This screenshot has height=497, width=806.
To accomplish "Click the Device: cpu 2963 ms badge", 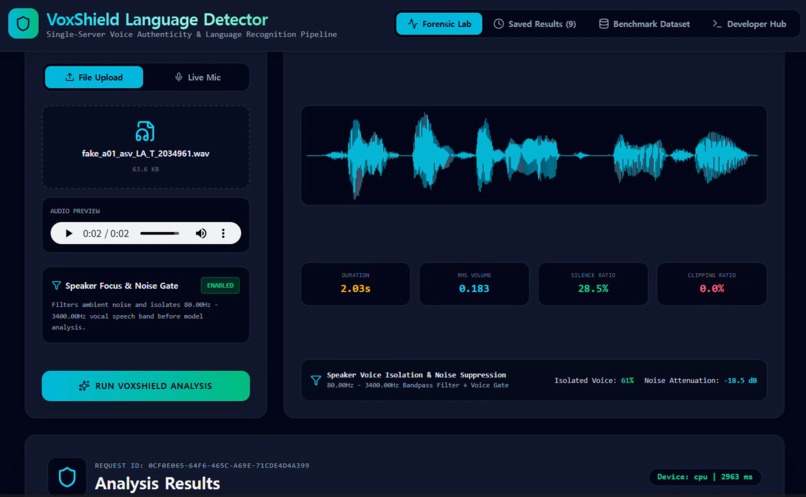I will tap(705, 477).
